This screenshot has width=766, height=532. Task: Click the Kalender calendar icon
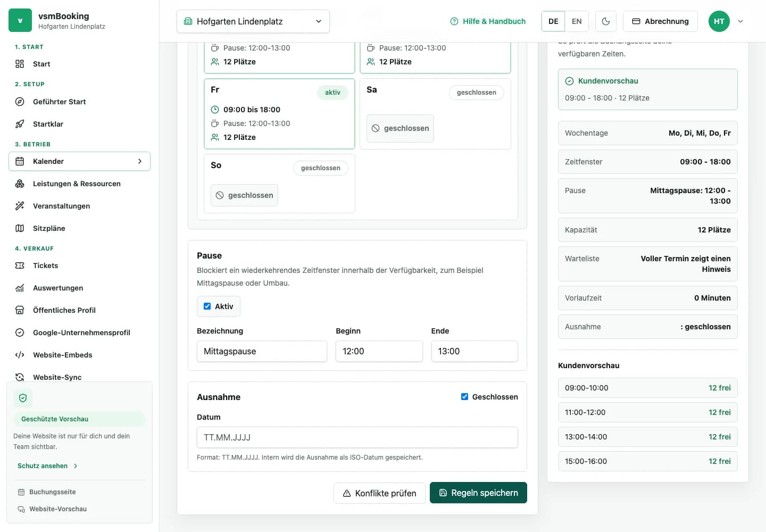20,161
